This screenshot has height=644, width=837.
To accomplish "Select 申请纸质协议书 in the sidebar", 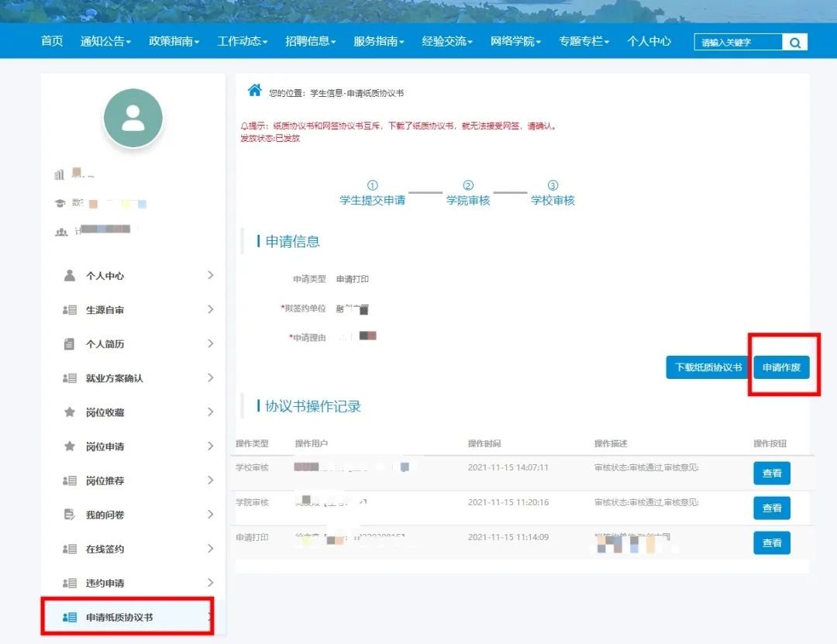I will click(119, 618).
